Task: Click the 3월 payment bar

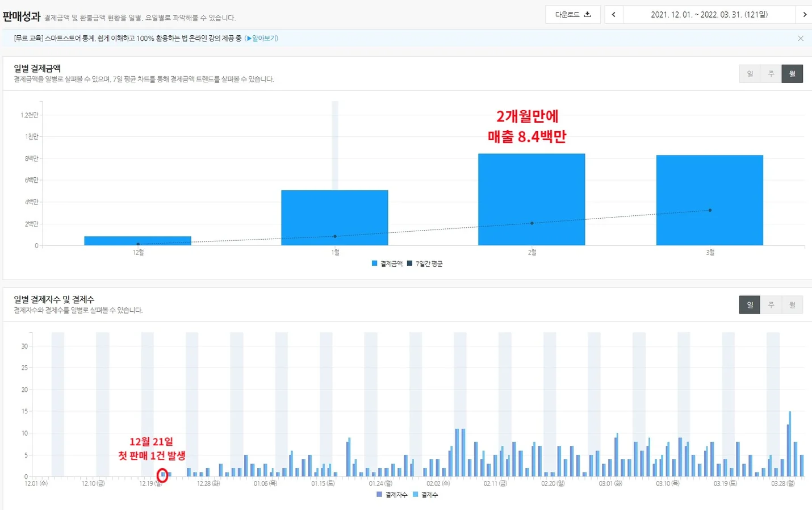Action: point(710,200)
